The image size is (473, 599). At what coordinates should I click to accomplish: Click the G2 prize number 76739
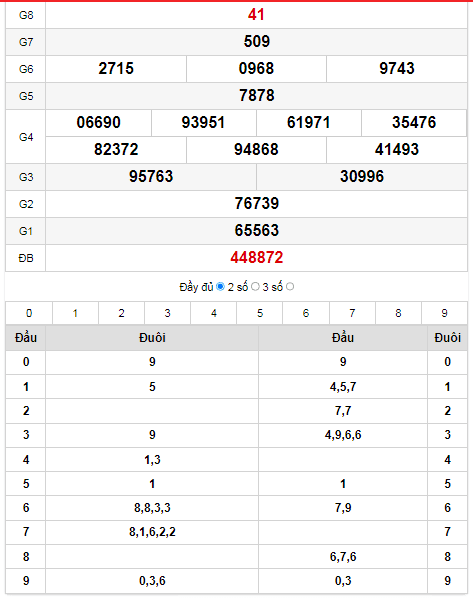point(256,203)
